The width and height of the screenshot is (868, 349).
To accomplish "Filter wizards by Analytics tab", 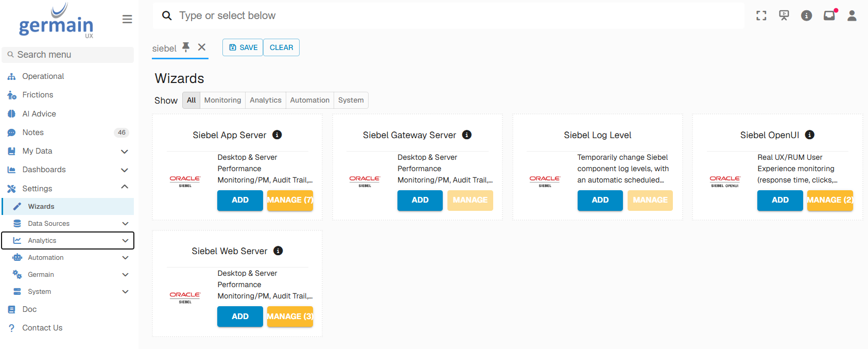I will click(266, 100).
